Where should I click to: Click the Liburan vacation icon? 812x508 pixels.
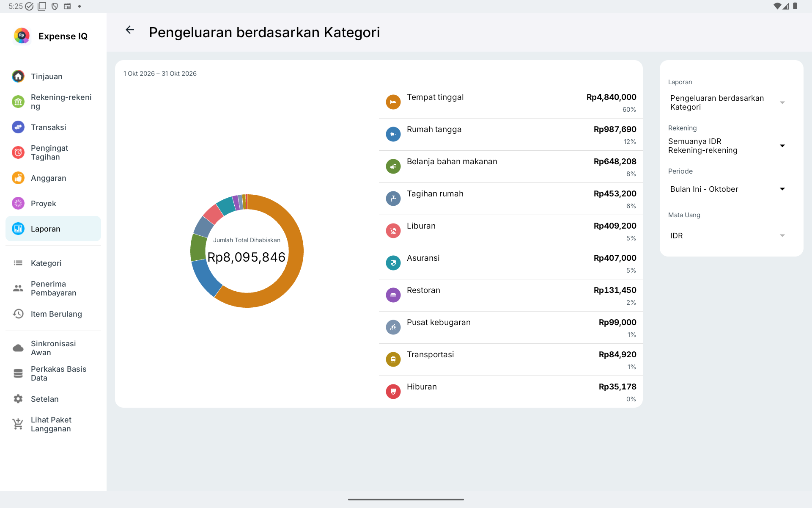[393, 231]
